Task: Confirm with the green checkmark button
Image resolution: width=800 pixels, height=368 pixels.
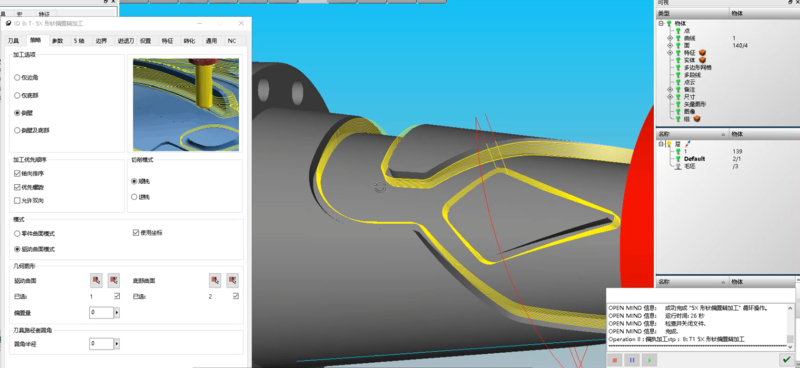Action: pyautogui.click(x=787, y=360)
